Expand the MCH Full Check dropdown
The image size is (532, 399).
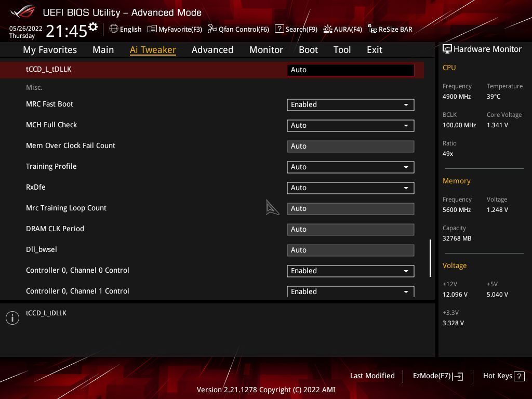click(x=351, y=126)
